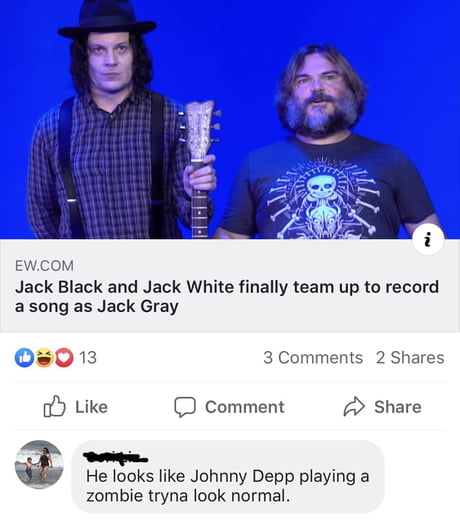This screenshot has height=521, width=460.
Task: Click the red heart Love reaction
Action: (x=64, y=358)
